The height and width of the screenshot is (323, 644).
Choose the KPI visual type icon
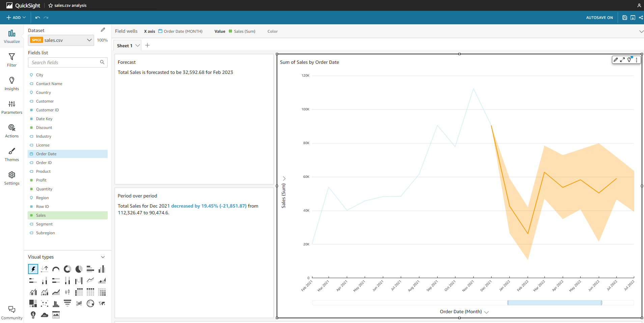click(x=45, y=269)
